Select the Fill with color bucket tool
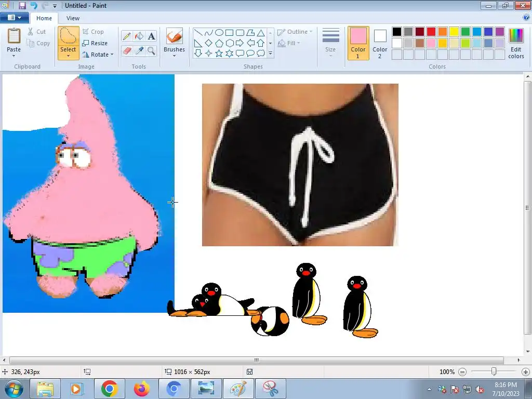532x399 pixels. point(139,36)
